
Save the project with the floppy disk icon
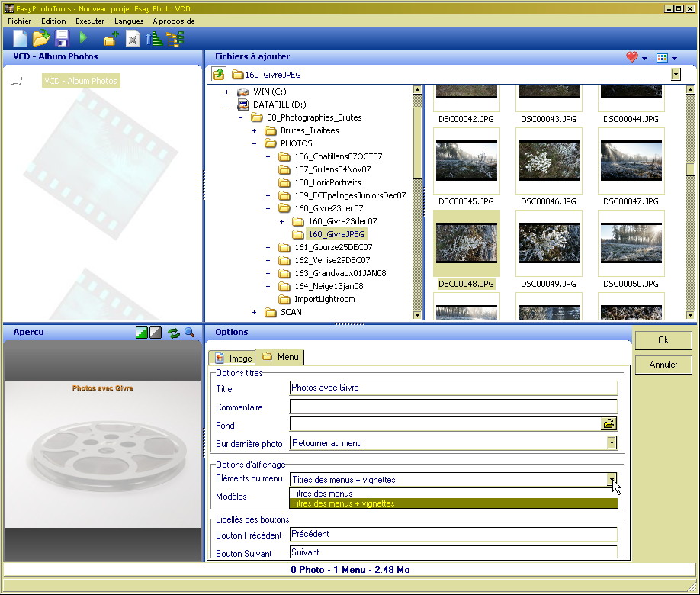tap(62, 38)
